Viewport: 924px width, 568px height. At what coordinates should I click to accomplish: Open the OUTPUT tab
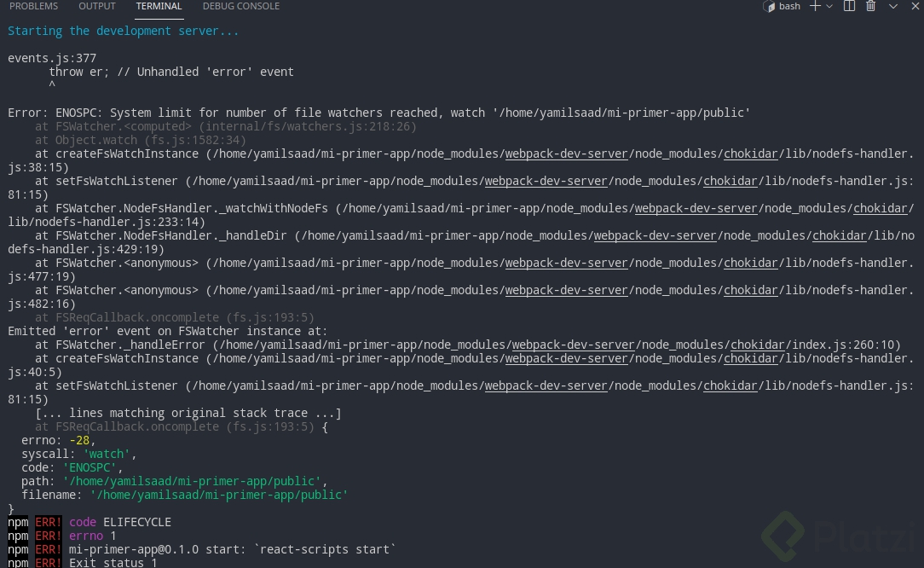click(97, 6)
